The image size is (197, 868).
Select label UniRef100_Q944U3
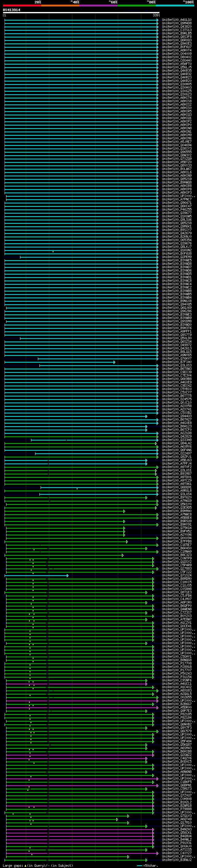point(177,416)
